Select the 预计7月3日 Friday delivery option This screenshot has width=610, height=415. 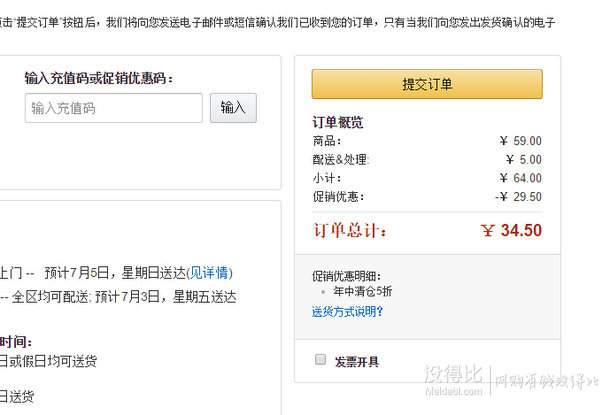(x=118, y=297)
